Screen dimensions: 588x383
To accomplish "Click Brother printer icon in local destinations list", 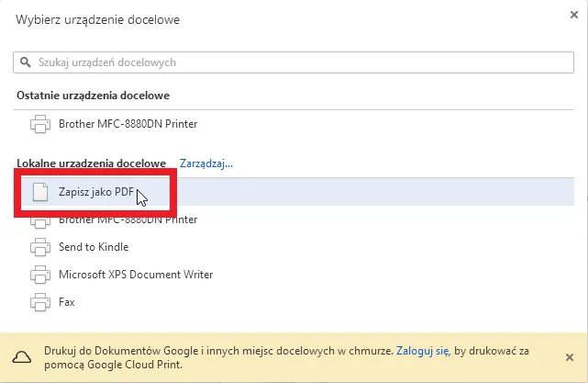I will (39, 220).
